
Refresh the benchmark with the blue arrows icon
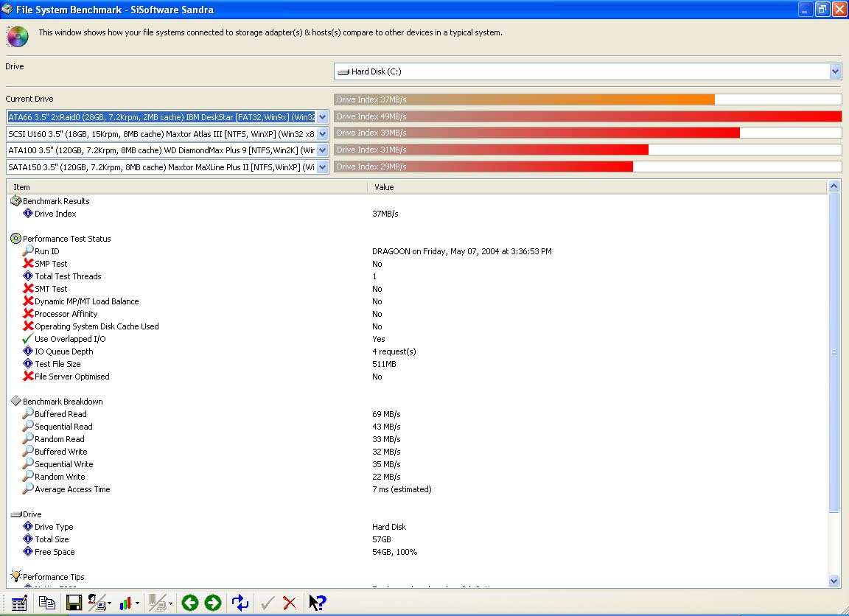tap(240, 603)
